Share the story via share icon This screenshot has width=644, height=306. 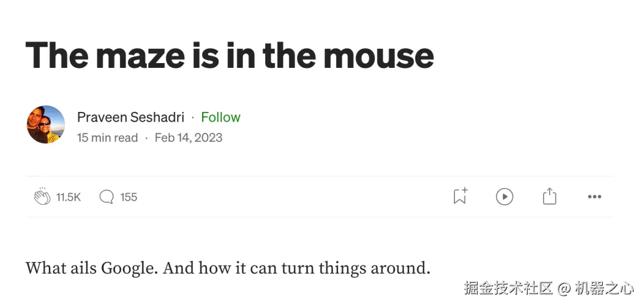click(x=549, y=196)
